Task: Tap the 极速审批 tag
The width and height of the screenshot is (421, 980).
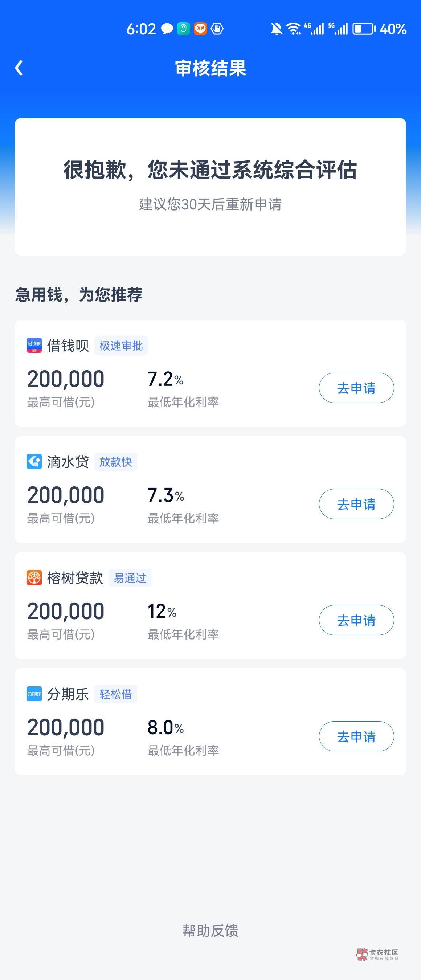Action: pos(121,346)
